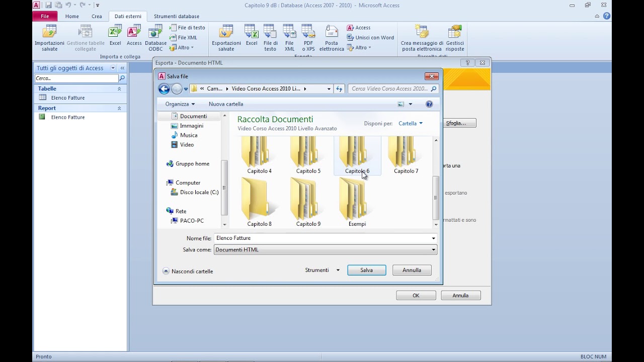Import from Access database icon
This screenshot has width=644, height=362.
click(x=134, y=35)
